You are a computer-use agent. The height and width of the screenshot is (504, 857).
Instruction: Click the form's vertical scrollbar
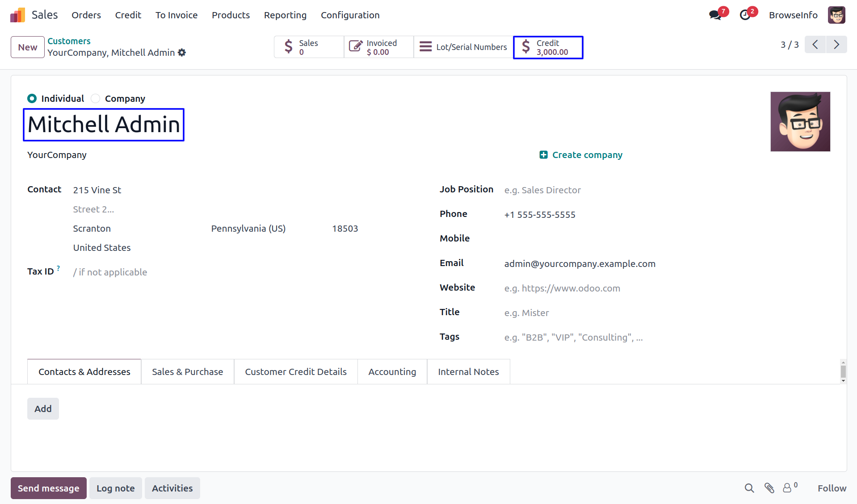(843, 371)
